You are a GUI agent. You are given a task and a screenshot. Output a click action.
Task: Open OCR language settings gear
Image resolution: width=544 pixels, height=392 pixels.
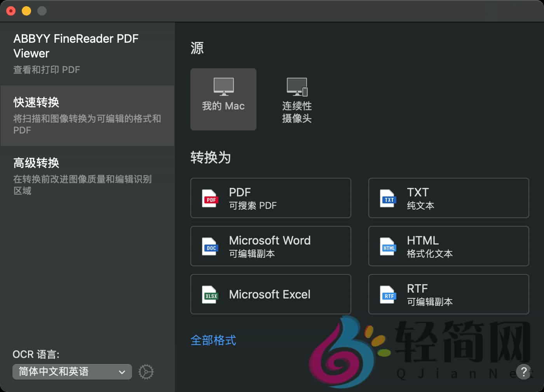pos(146,371)
